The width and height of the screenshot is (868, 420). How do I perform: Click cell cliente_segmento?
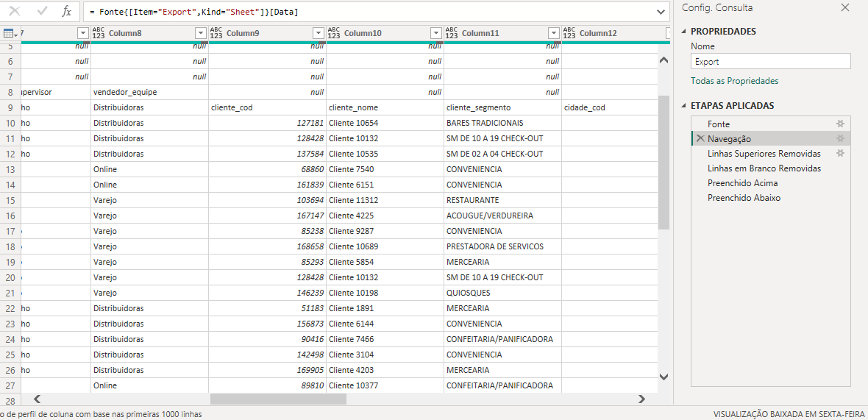pos(502,107)
